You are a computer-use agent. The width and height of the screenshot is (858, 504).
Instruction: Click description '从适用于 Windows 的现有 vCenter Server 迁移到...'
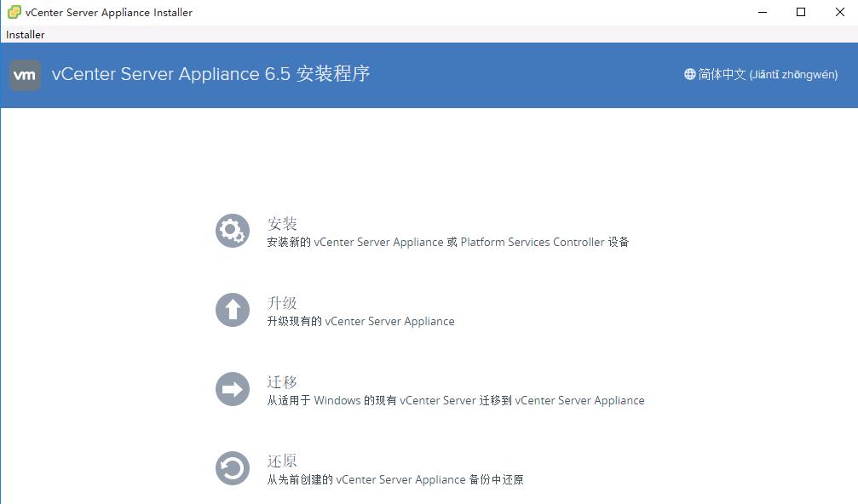click(456, 401)
